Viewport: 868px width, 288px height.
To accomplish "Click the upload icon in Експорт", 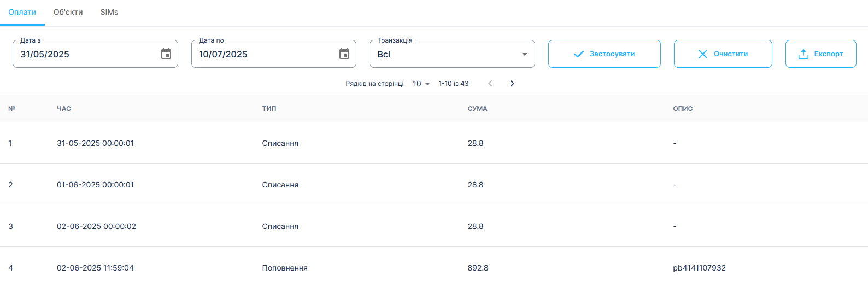I will pyautogui.click(x=804, y=54).
